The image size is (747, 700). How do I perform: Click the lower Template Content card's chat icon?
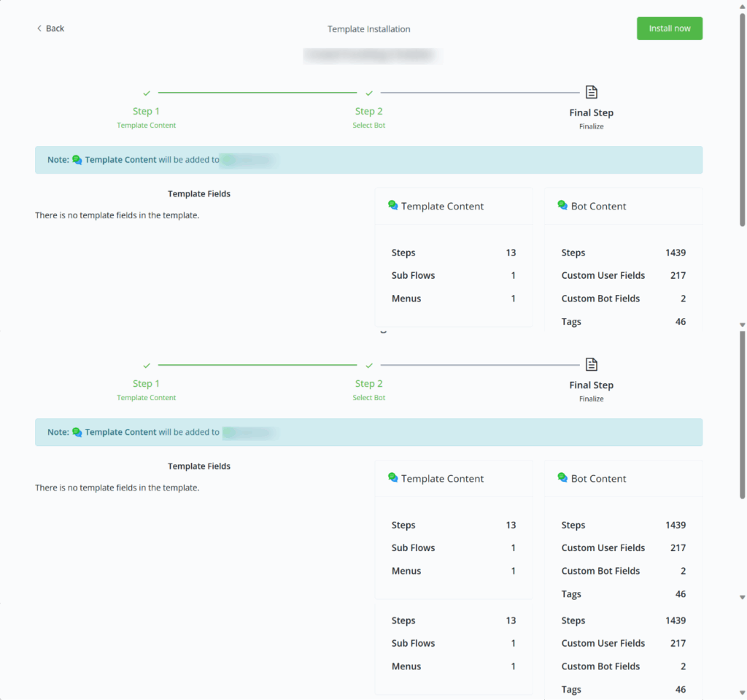[x=393, y=478]
